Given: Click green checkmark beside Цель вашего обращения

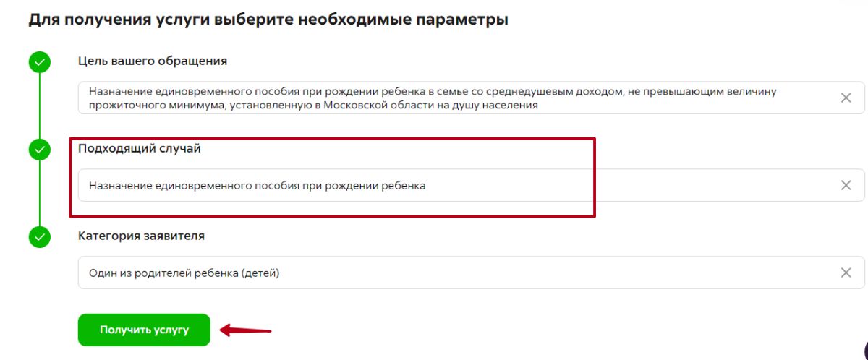Looking at the screenshot, I should (x=40, y=62).
